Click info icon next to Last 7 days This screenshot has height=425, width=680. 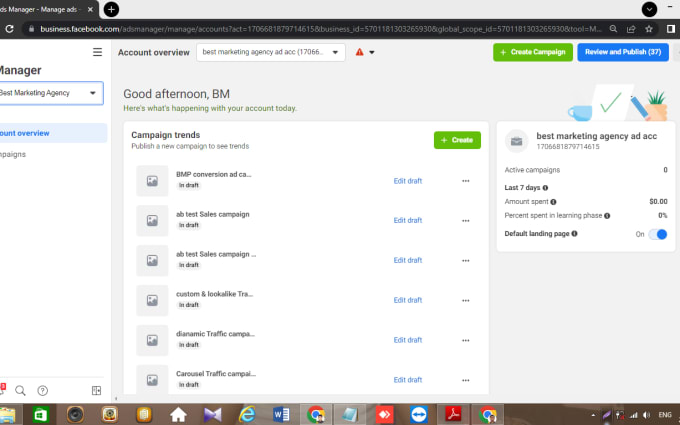pyautogui.click(x=545, y=188)
